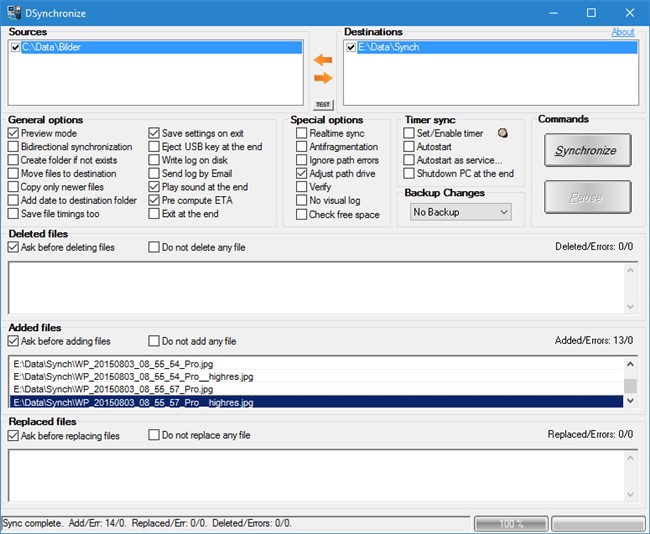
Task: Click the Added files scrollbar thumb
Action: click(630, 386)
